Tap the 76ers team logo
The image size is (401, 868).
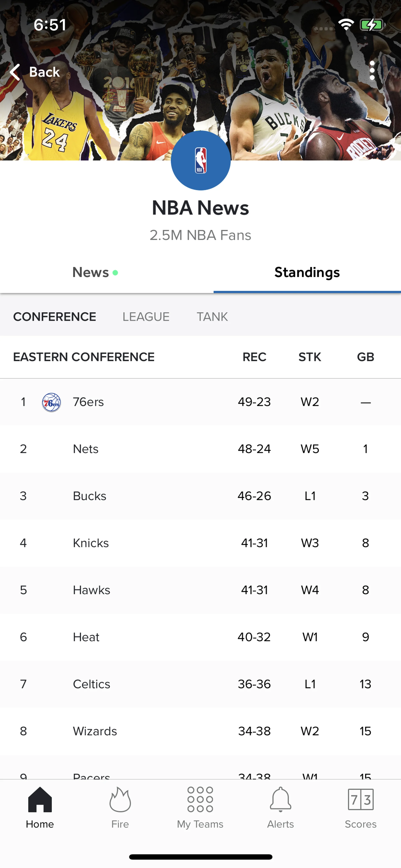coord(51,402)
